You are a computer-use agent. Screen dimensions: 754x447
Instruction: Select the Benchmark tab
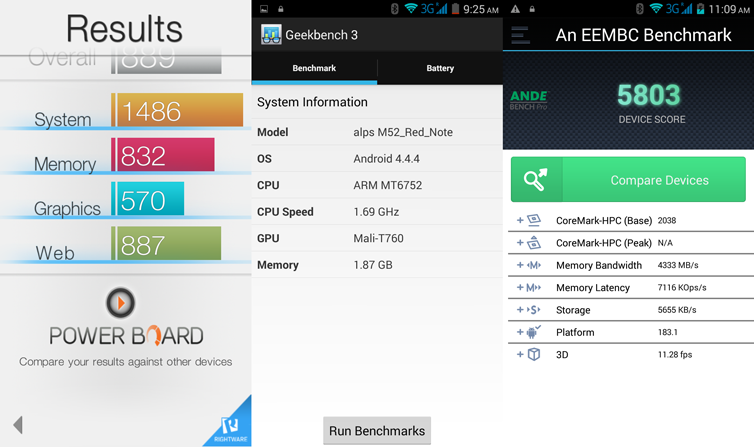[314, 68]
